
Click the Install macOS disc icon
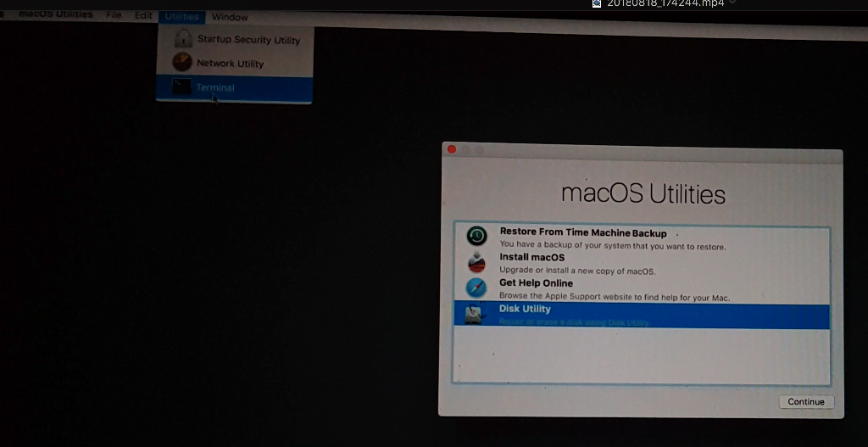476,263
